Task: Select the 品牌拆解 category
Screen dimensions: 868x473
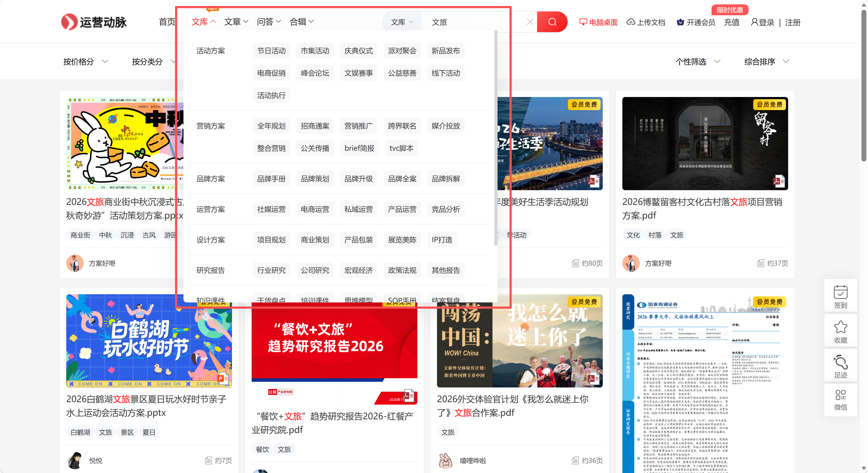Action: tap(446, 179)
